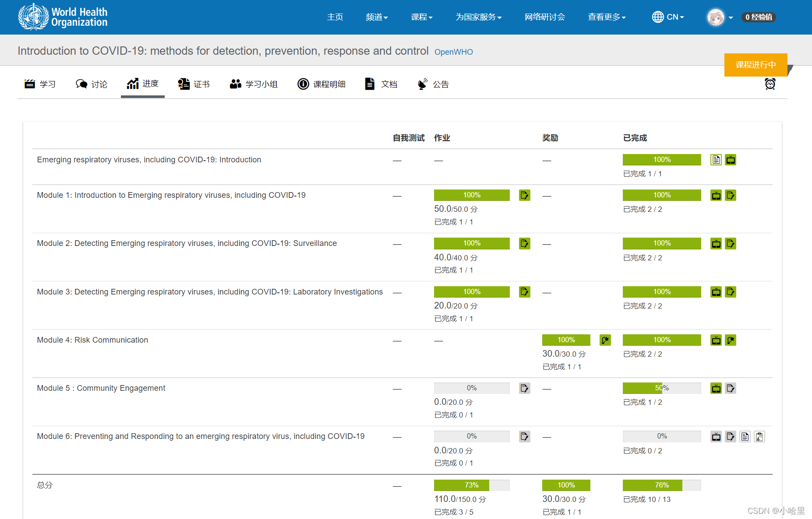
Task: Expand the 查看更多 dropdown
Action: pos(607,17)
